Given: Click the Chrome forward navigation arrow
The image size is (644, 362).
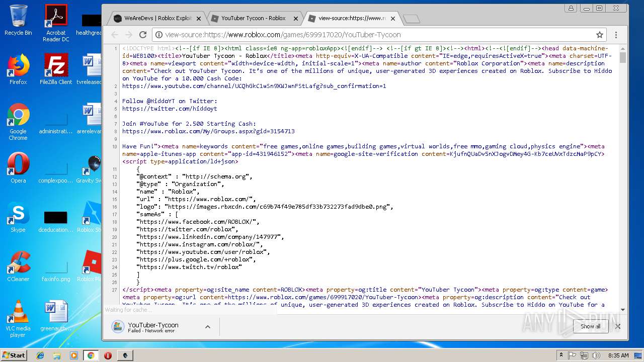Looking at the screenshot, I should point(129,35).
